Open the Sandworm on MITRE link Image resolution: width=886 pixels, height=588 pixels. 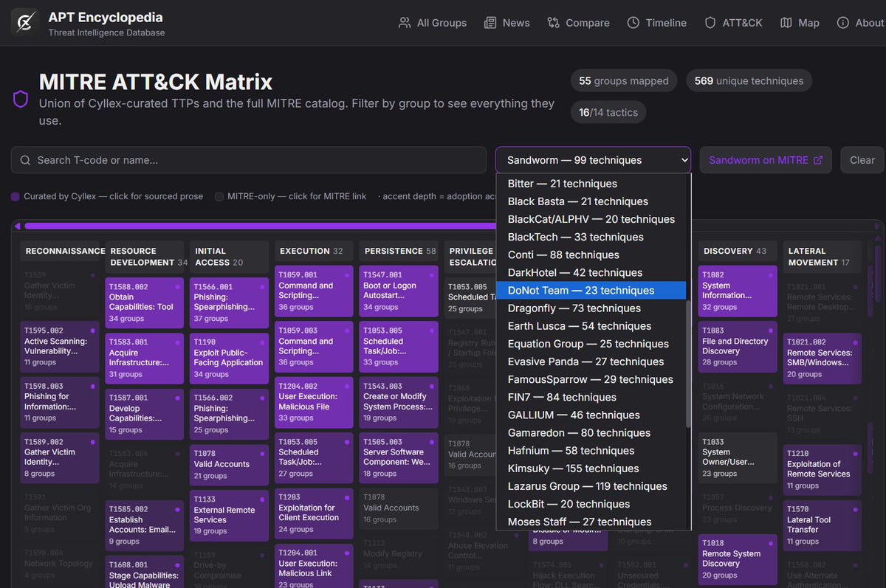click(766, 160)
